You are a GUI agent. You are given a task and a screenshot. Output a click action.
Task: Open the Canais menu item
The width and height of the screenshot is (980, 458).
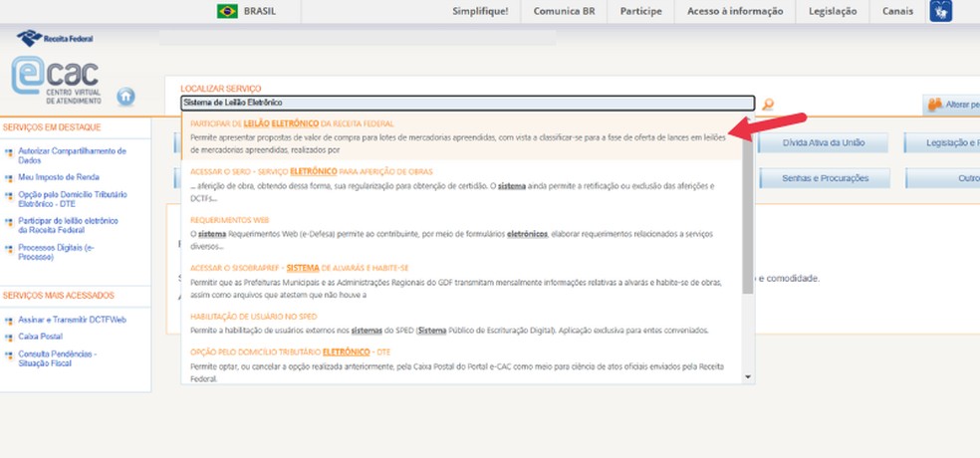pos(897,11)
